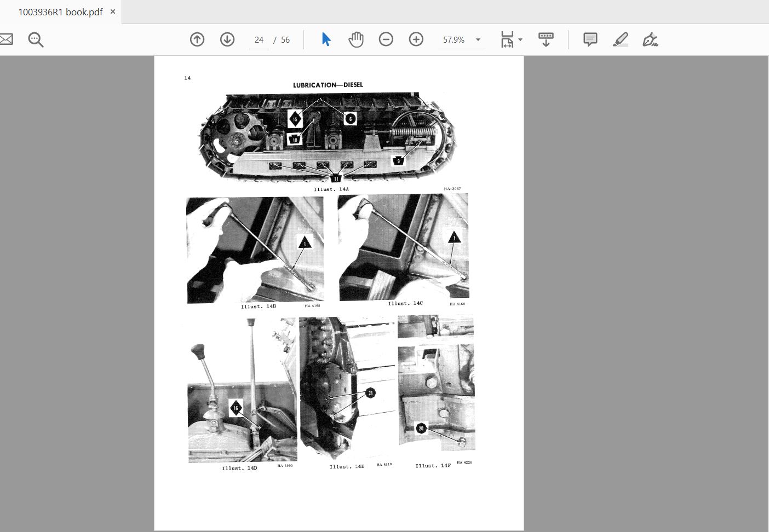This screenshot has width=769, height=532.
Task: Zoom in with the plus button
Action: [416, 39]
